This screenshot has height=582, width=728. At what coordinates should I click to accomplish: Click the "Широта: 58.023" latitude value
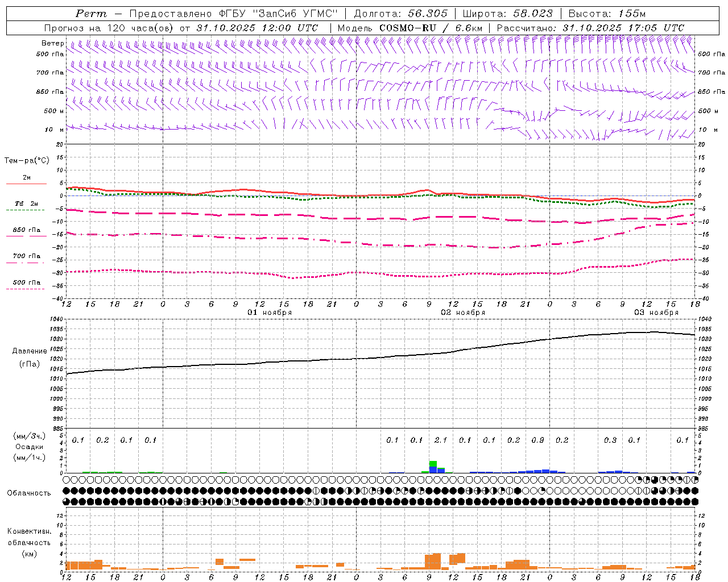(x=508, y=14)
